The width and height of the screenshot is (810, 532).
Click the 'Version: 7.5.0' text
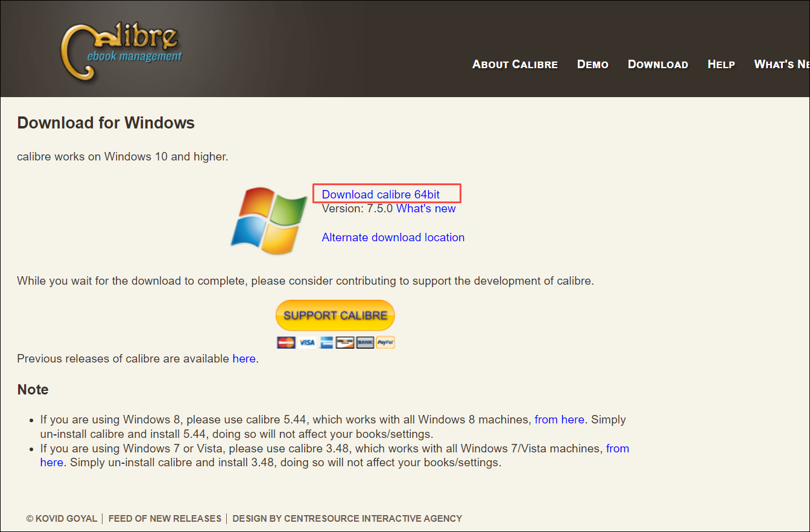pyautogui.click(x=357, y=208)
